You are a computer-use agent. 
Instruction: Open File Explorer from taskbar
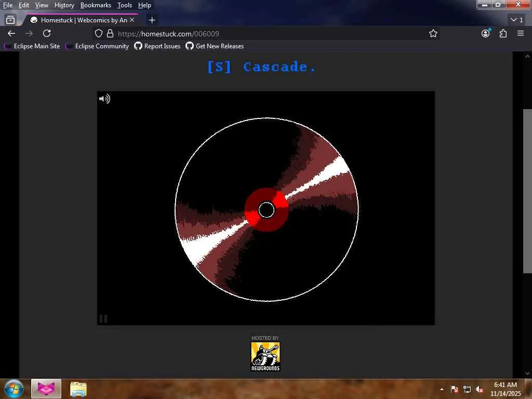click(x=78, y=389)
